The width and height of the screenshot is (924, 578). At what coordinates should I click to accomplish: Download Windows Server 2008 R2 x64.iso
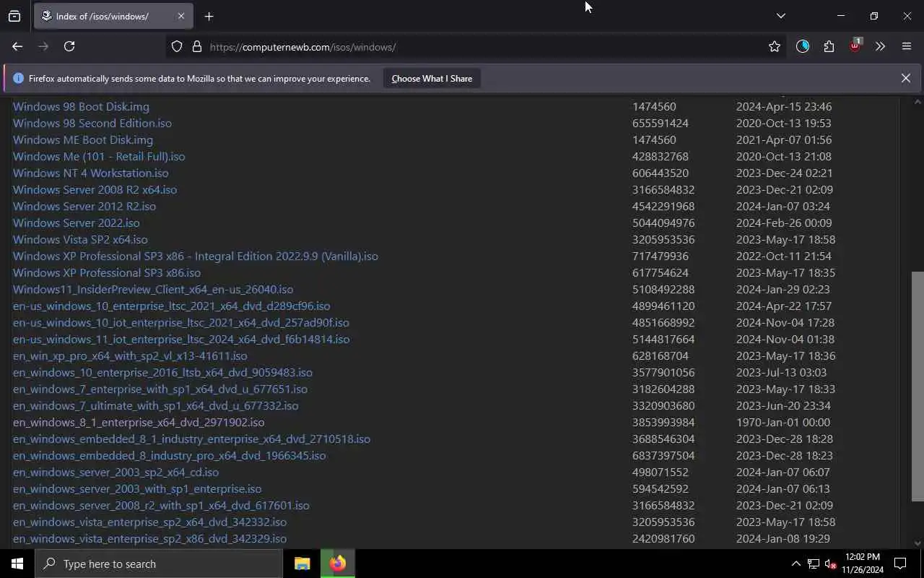point(95,190)
